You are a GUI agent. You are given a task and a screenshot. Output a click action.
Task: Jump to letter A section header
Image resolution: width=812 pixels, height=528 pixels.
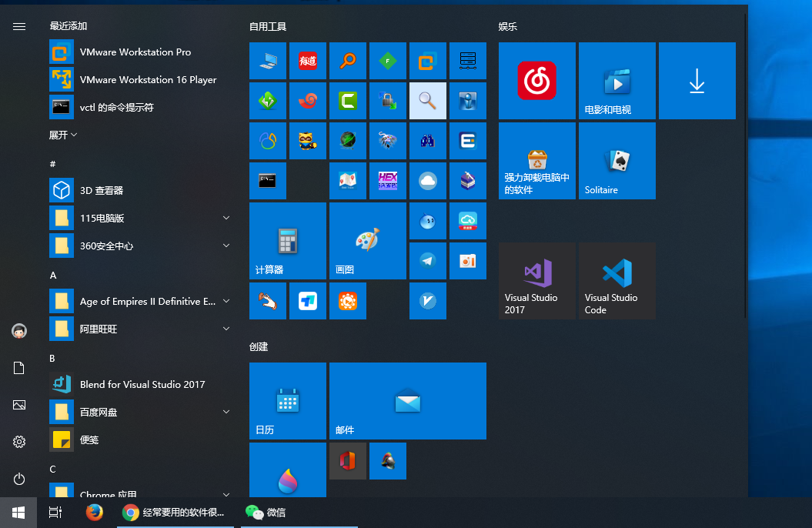[x=53, y=276]
